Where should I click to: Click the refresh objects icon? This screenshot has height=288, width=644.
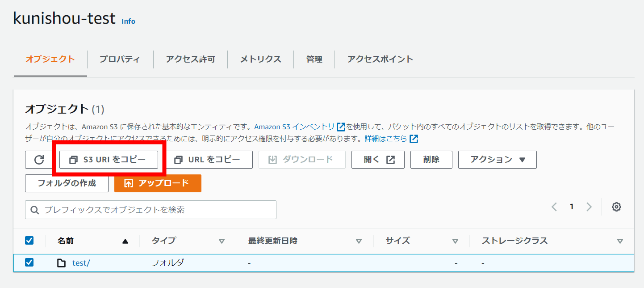[x=39, y=159]
